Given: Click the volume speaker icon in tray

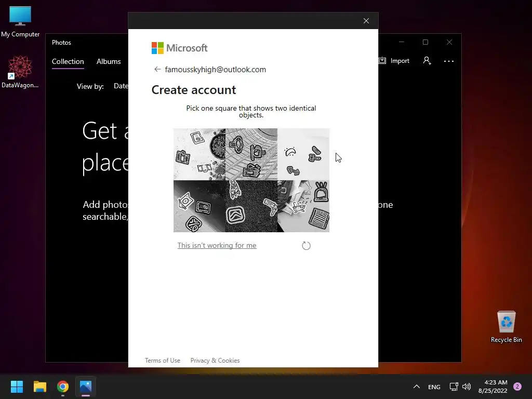Looking at the screenshot, I should (x=467, y=387).
